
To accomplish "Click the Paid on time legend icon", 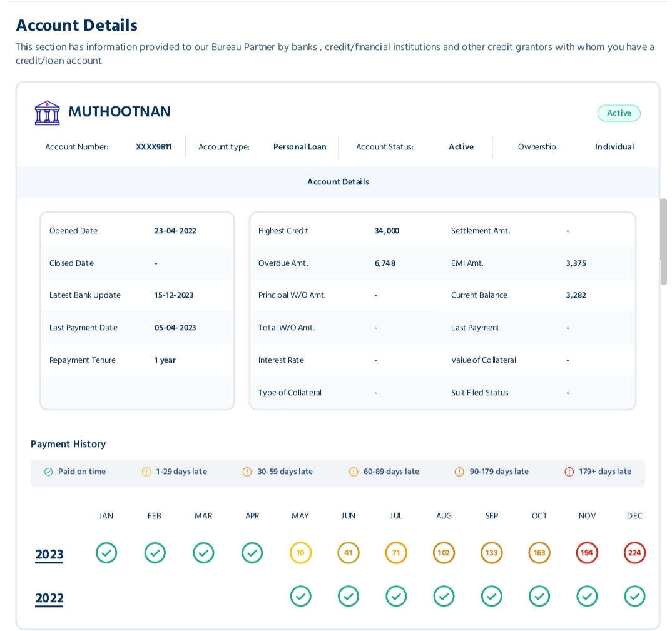I will point(48,472).
